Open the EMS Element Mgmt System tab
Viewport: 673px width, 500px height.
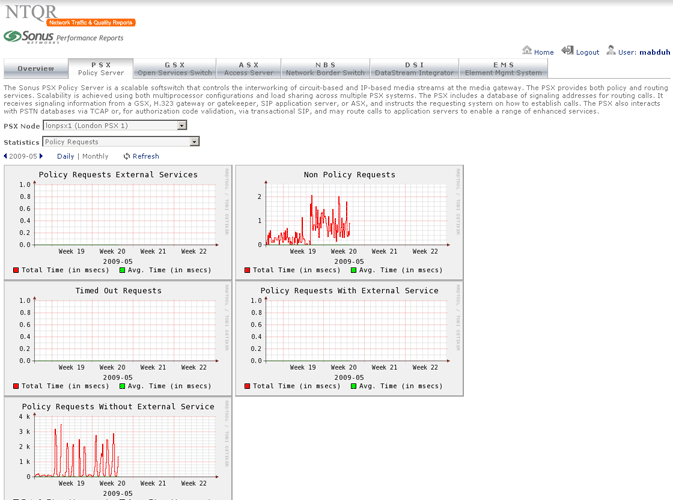tap(503, 69)
